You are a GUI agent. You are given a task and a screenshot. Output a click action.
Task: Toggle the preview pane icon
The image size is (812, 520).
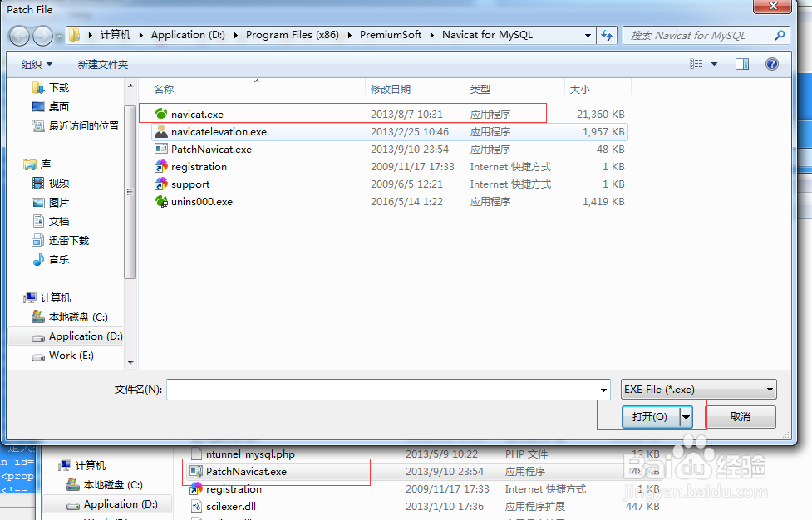pyautogui.click(x=742, y=64)
